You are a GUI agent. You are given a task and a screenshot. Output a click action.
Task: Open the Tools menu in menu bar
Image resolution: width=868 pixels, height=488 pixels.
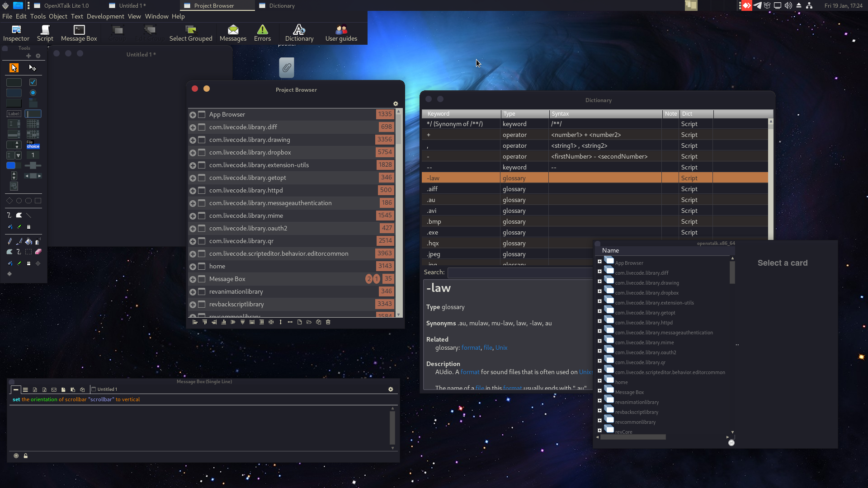(x=37, y=16)
